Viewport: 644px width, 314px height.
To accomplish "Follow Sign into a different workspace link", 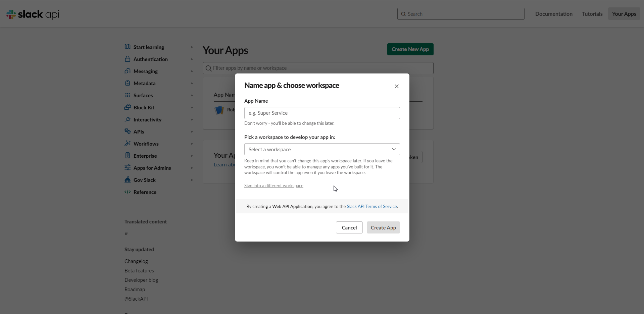I will click(274, 186).
